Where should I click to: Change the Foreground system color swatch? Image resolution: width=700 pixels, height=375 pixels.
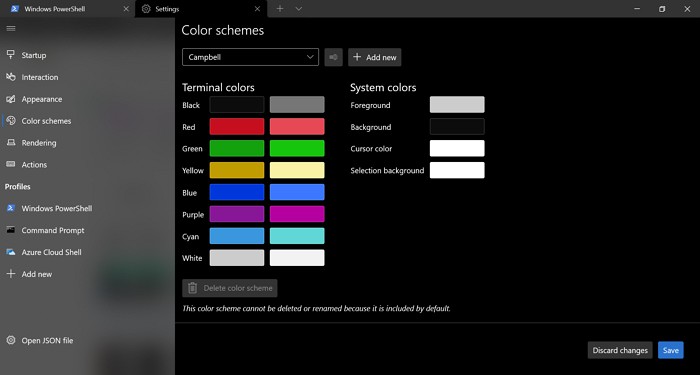pyautogui.click(x=457, y=105)
